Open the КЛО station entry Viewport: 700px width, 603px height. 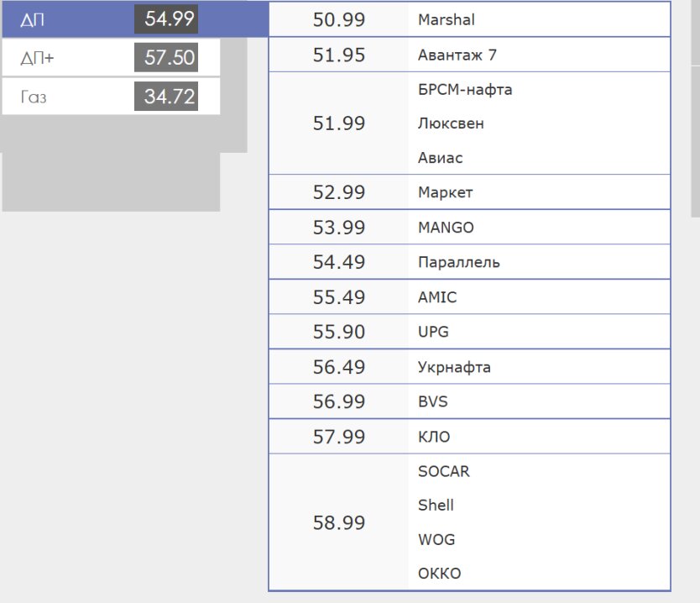pos(434,437)
